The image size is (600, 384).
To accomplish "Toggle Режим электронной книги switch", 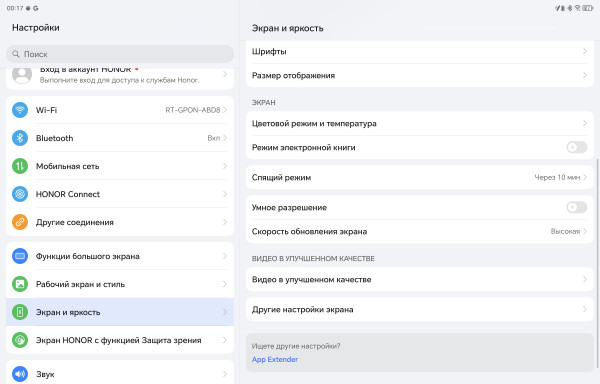I will coord(577,147).
